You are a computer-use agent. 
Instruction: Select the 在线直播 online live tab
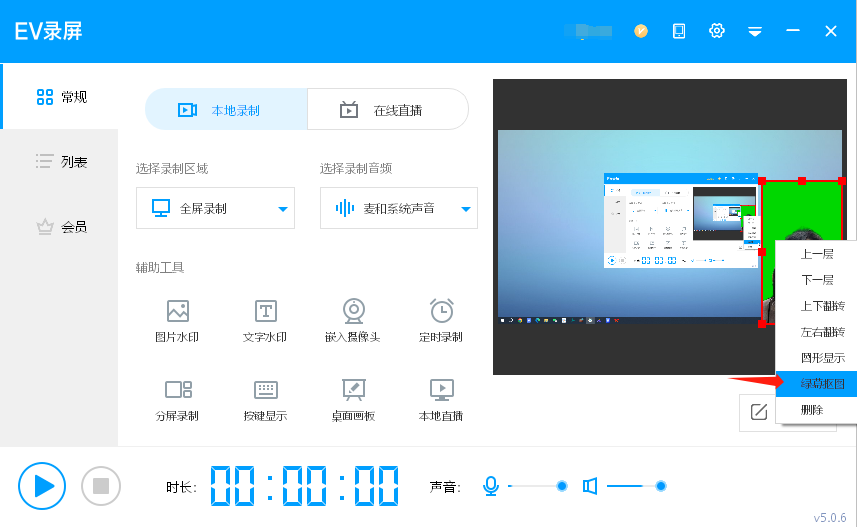pos(388,110)
